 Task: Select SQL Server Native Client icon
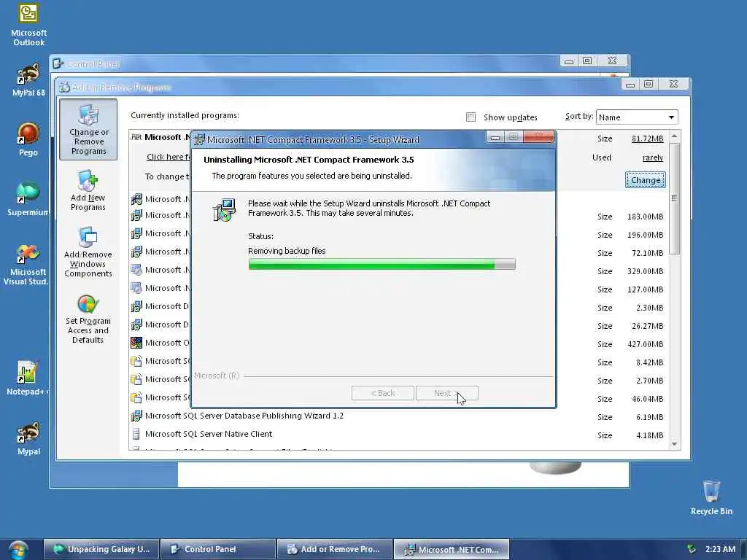[x=136, y=434]
